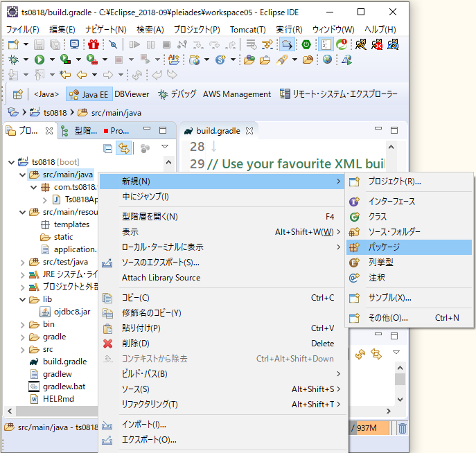This screenshot has width=476, height=453.
Task: Switch to the <Java> perspective
Action: [x=46, y=94]
